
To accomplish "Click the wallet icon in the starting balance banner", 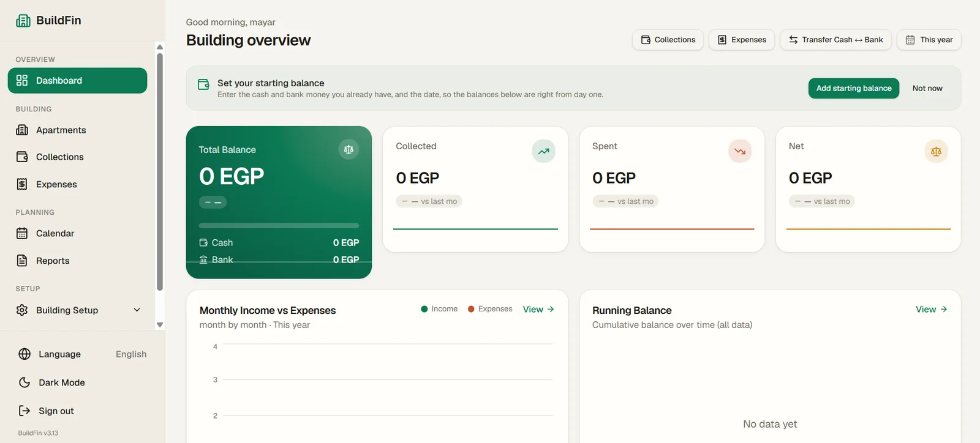I will click(x=204, y=84).
